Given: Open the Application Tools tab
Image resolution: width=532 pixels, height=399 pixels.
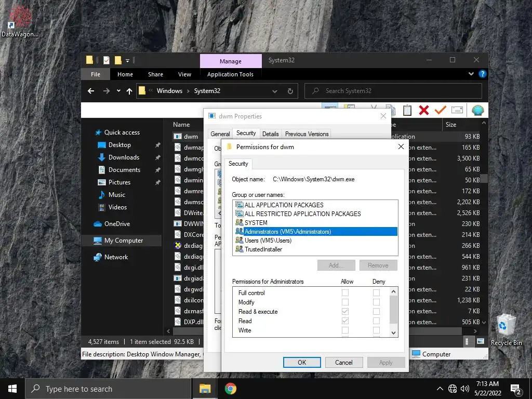Looking at the screenshot, I should pos(230,74).
